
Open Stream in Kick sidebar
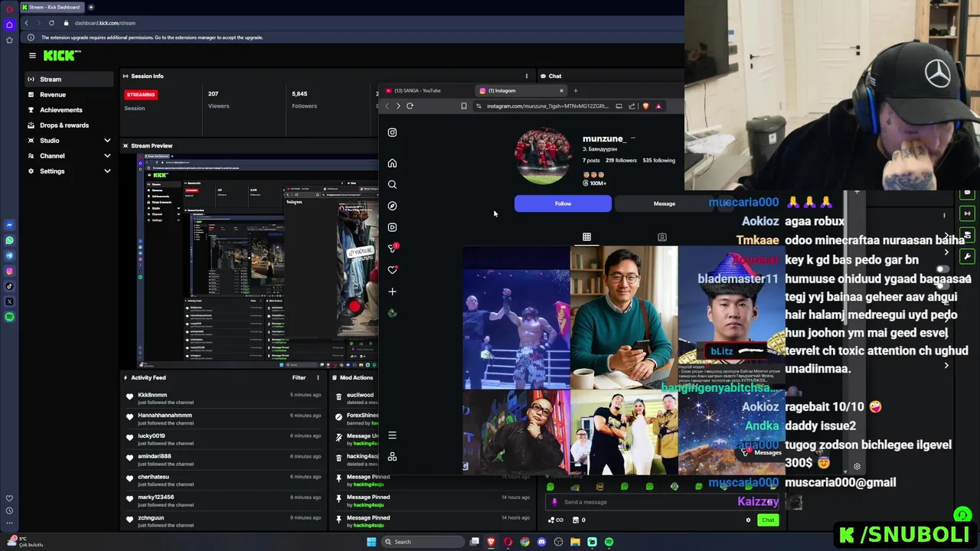coord(68,79)
